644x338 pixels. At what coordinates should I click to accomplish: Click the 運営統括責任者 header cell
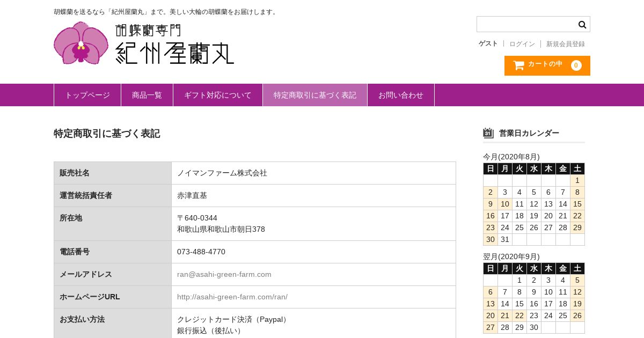(113, 195)
